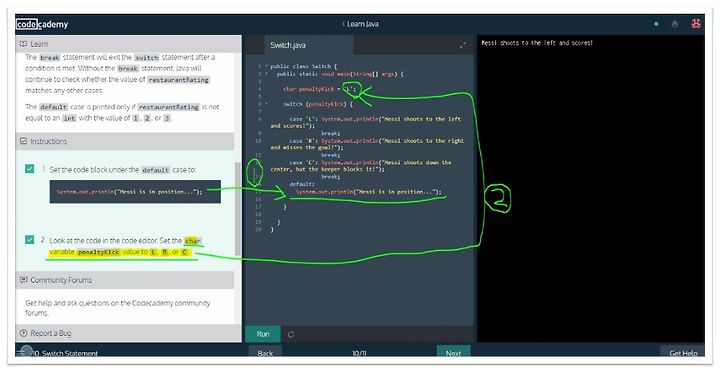The image size is (720, 371).
Task: Run the code
Action: (263, 334)
